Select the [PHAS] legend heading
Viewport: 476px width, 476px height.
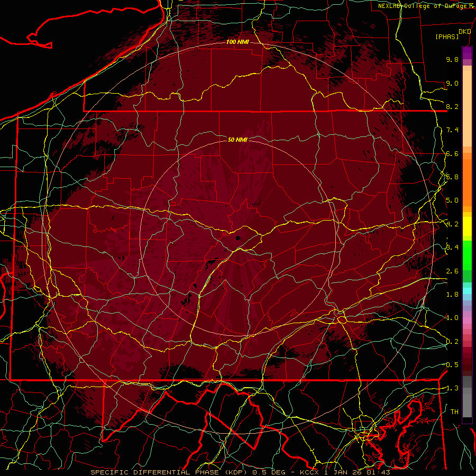coord(447,37)
